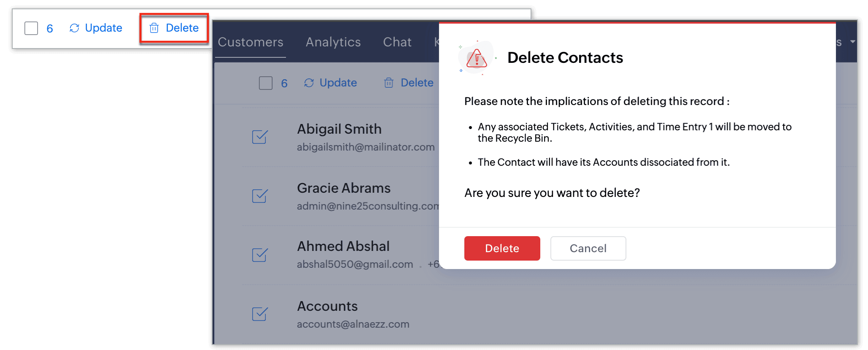Confirm deletion with the red Delete button
Viewport: 868px width, 350px height.
tap(502, 248)
